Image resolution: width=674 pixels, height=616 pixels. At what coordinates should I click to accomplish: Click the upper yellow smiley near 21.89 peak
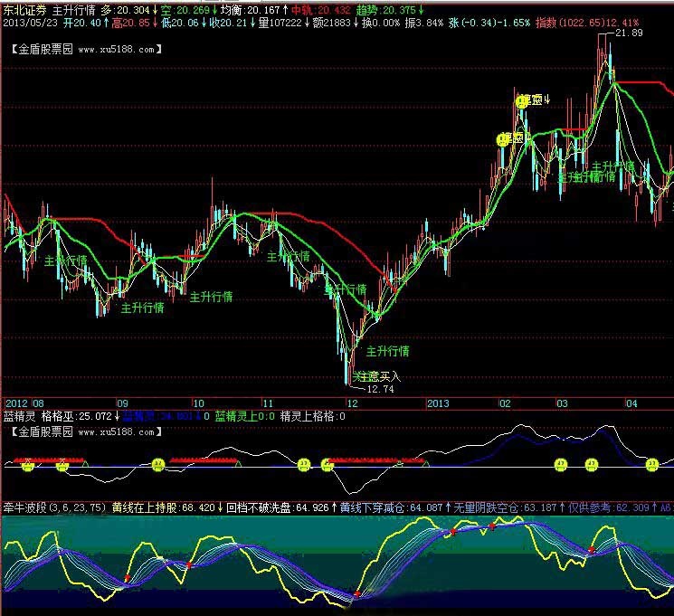[522, 101]
